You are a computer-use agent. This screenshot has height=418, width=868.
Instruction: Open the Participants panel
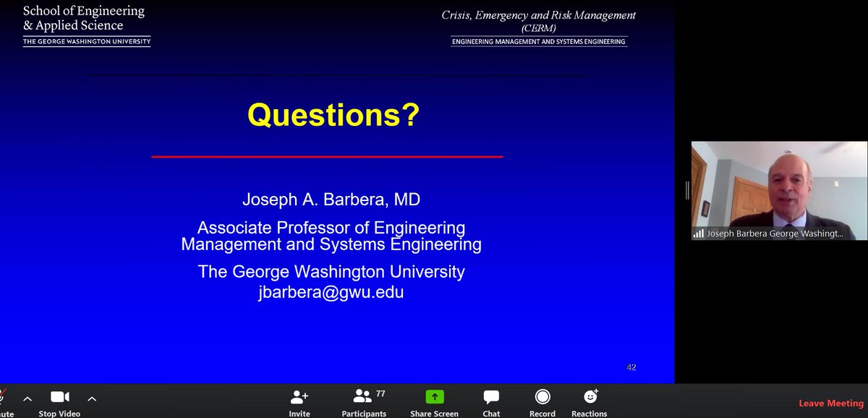point(364,403)
